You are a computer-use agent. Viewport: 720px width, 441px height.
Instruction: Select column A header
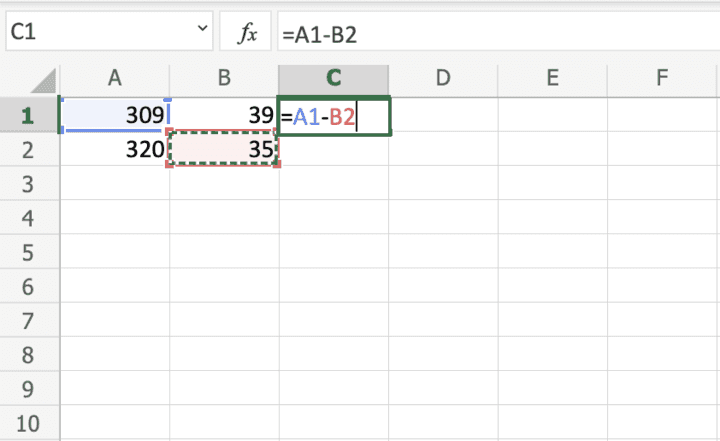(115, 78)
